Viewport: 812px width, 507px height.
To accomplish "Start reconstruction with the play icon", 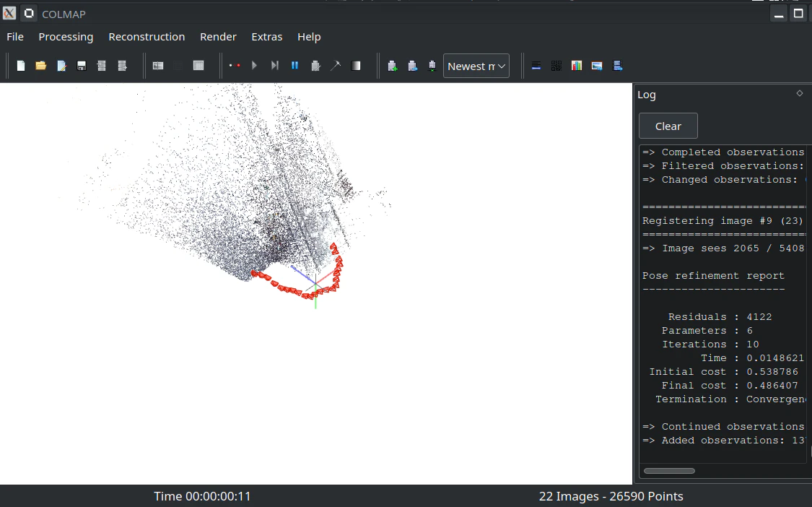I will point(254,66).
